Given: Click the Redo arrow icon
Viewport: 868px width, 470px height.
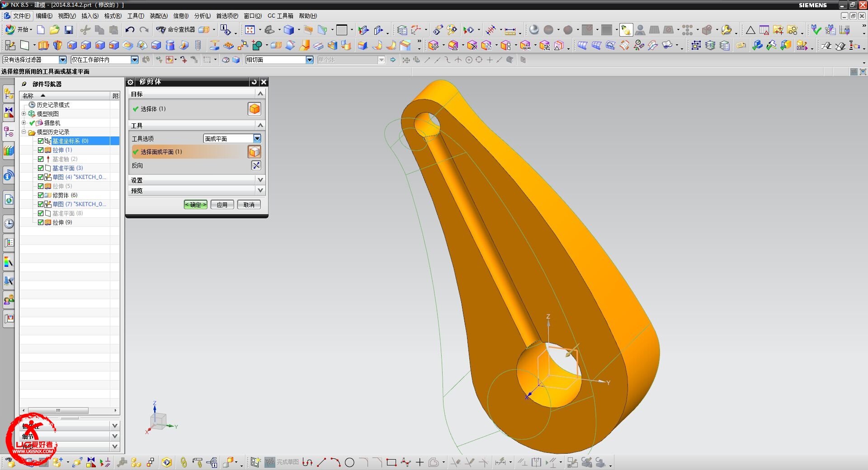Looking at the screenshot, I should (144, 30).
